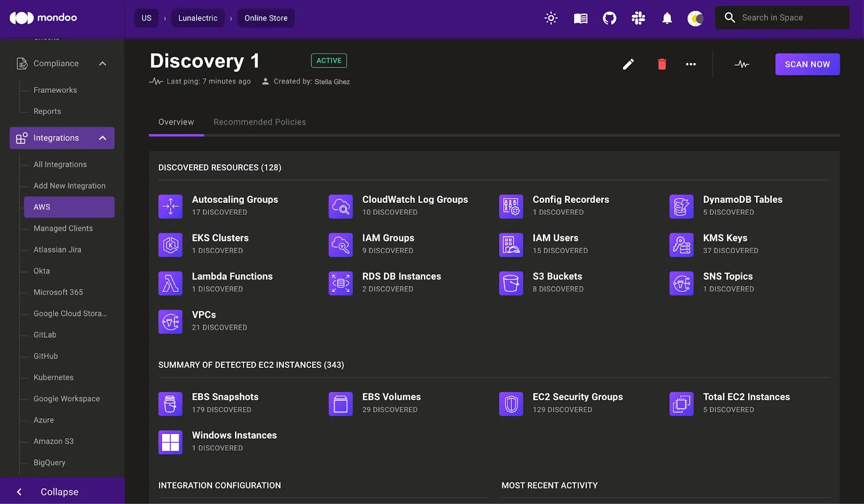
Task: Edit Discovery 1 with pencil icon
Action: pyautogui.click(x=628, y=64)
